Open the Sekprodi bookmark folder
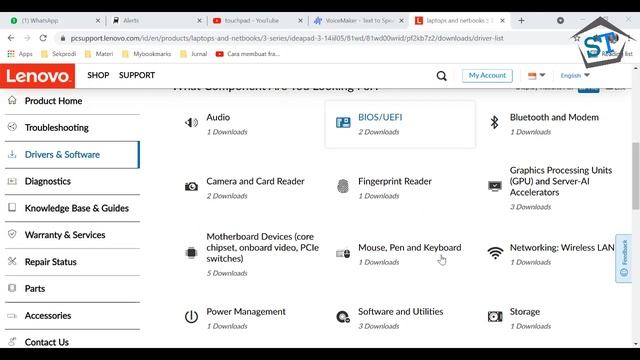640x360 pixels. point(59,53)
